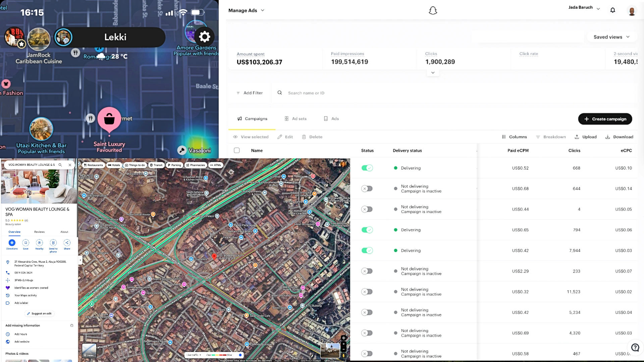
Task: Switch to the Ad sets tab
Action: pyautogui.click(x=296, y=118)
